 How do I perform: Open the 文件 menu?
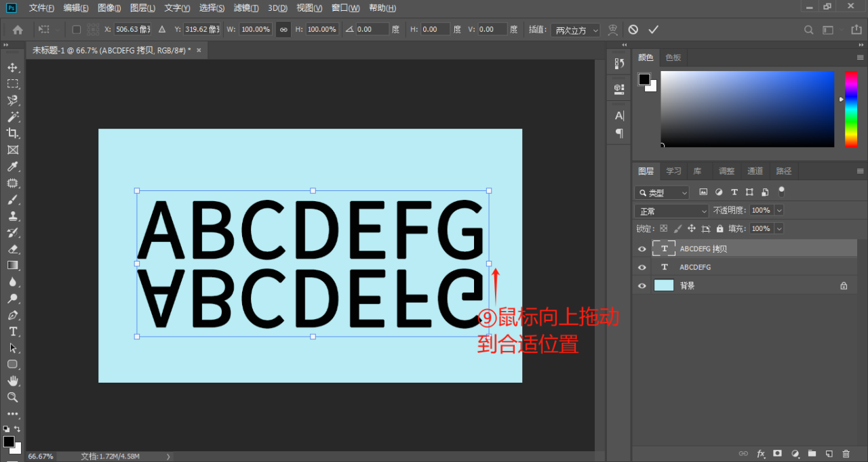42,8
